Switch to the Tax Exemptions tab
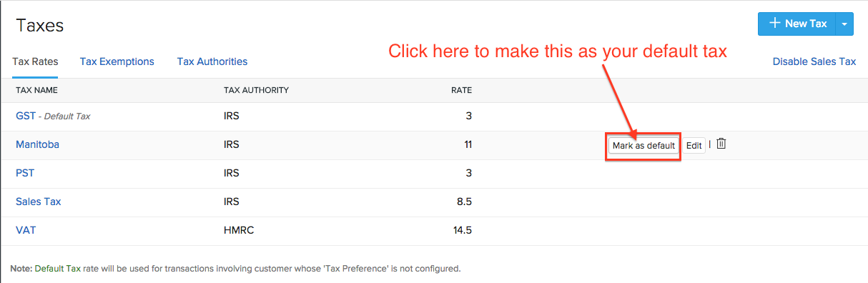The height and width of the screenshot is (283, 868). pyautogui.click(x=117, y=61)
